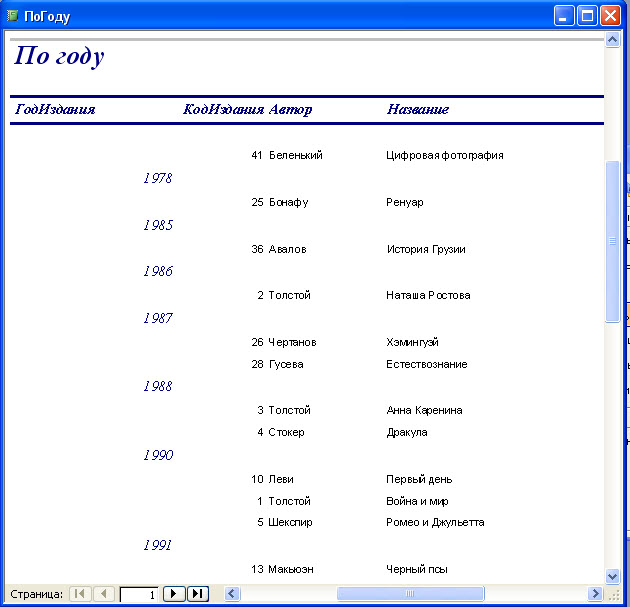Click title Естествознание
This screenshot has width=630, height=607.
(x=427, y=364)
